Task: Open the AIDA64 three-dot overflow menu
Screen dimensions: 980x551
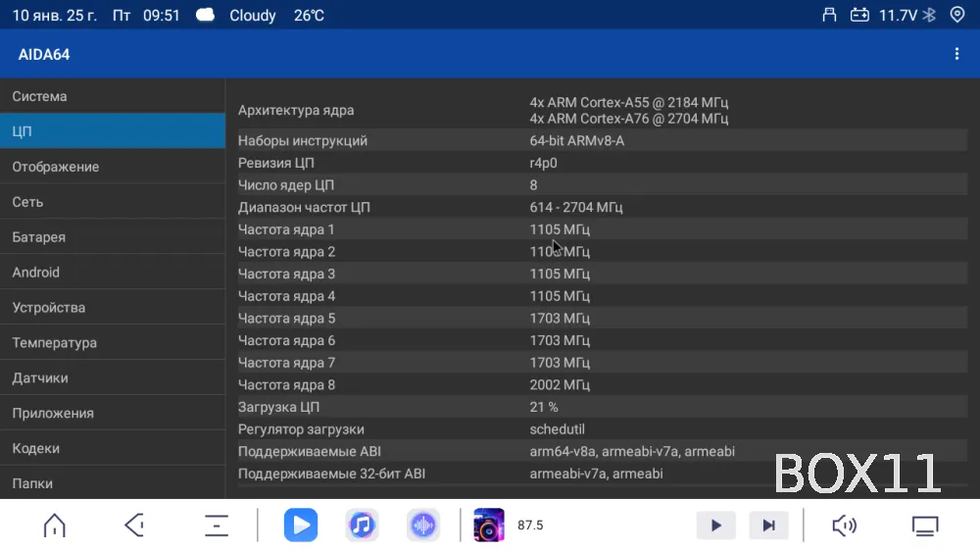Action: pyautogui.click(x=956, y=54)
